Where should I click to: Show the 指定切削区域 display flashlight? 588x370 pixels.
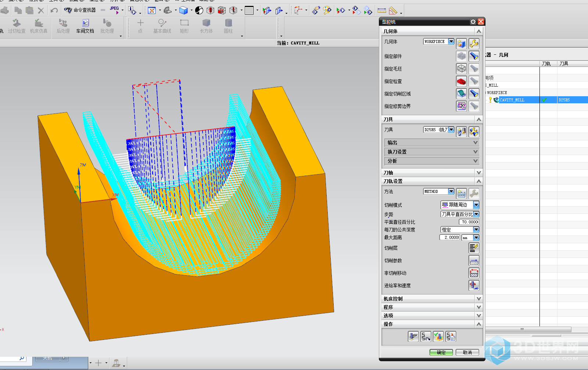coord(474,94)
